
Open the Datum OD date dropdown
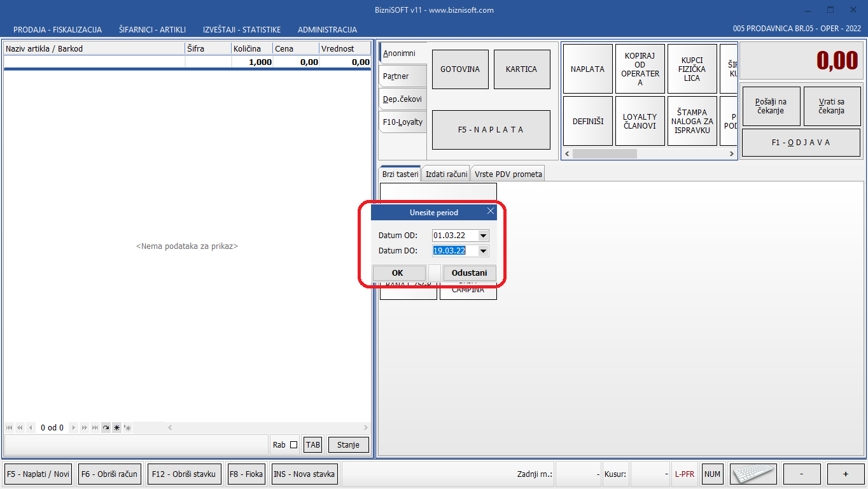(x=483, y=236)
